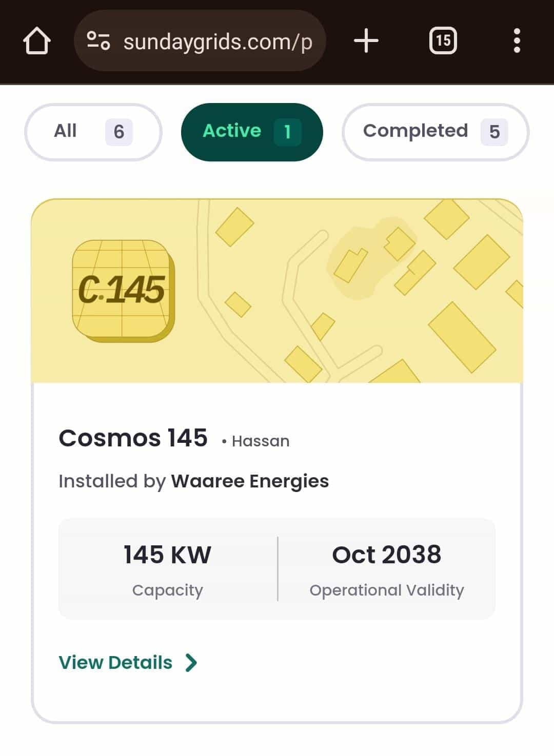Open browser three-dot overflow menu
The height and width of the screenshot is (756, 554).
[x=517, y=41]
